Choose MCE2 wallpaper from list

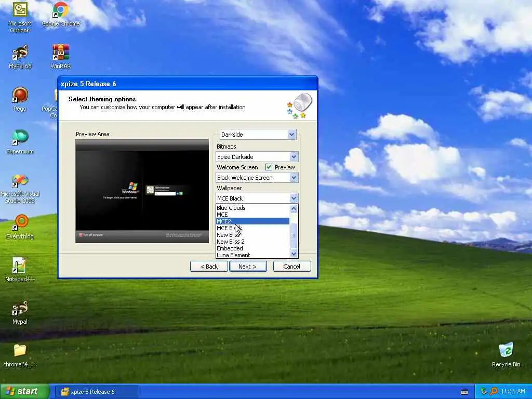tap(253, 221)
